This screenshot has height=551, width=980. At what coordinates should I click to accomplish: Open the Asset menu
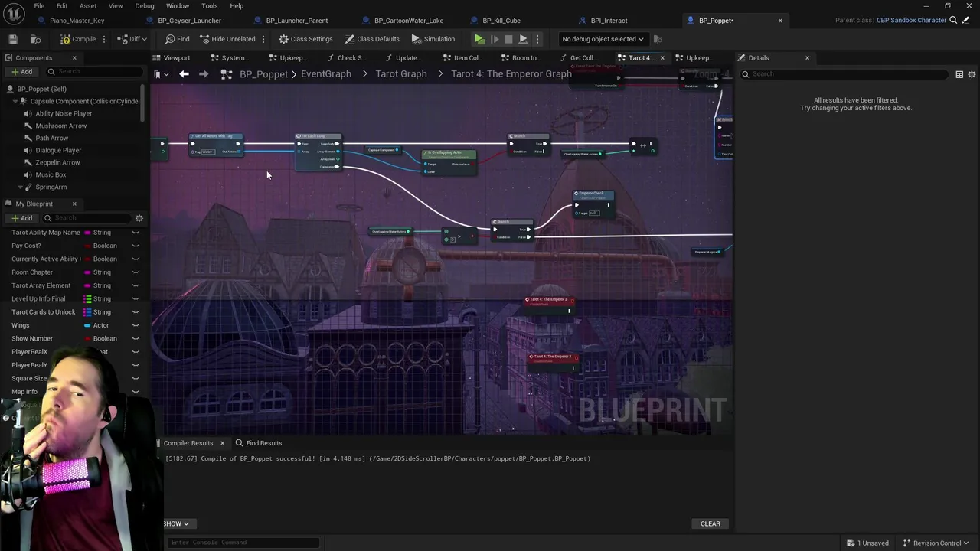(x=88, y=6)
